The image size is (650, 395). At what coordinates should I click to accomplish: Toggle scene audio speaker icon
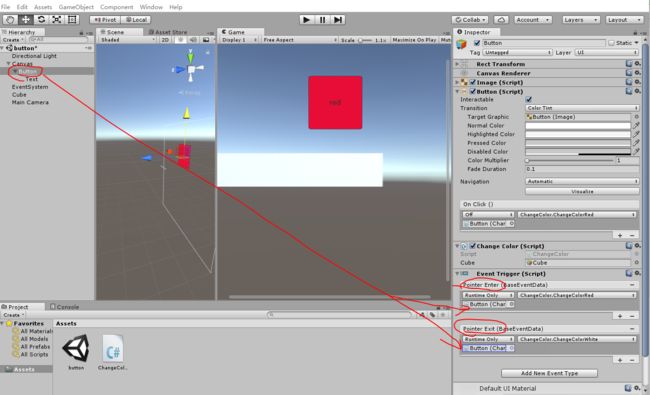pos(193,40)
